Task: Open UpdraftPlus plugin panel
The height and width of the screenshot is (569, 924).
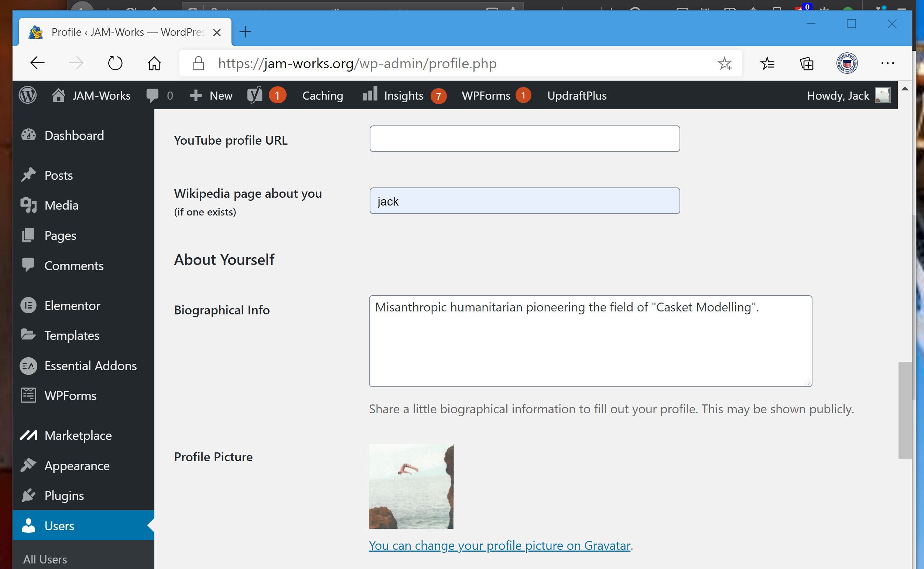Action: pos(578,95)
